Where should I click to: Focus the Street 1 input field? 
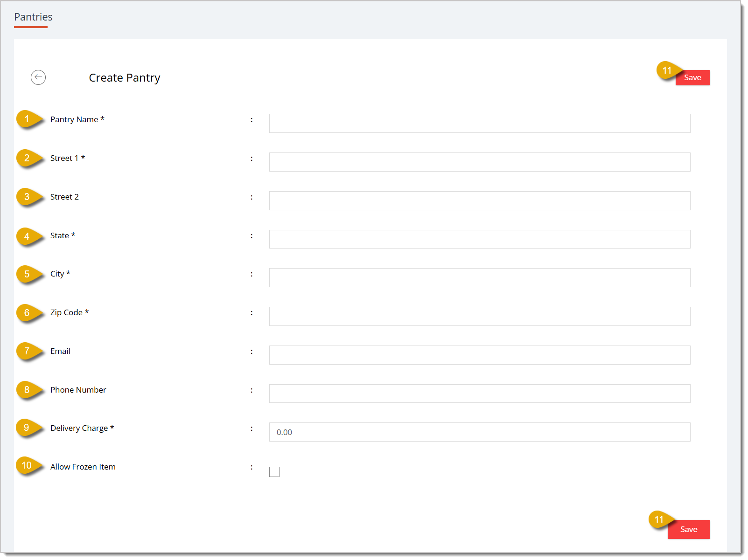pyautogui.click(x=480, y=162)
